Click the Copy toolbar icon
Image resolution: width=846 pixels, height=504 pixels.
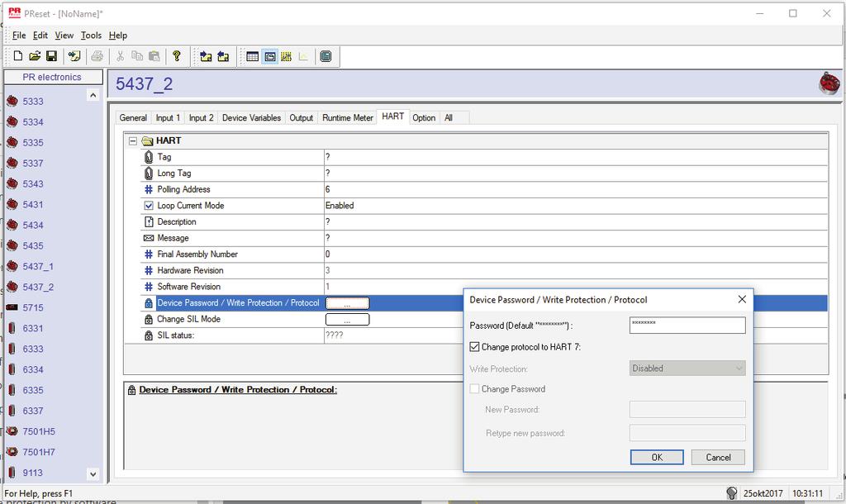click(137, 56)
